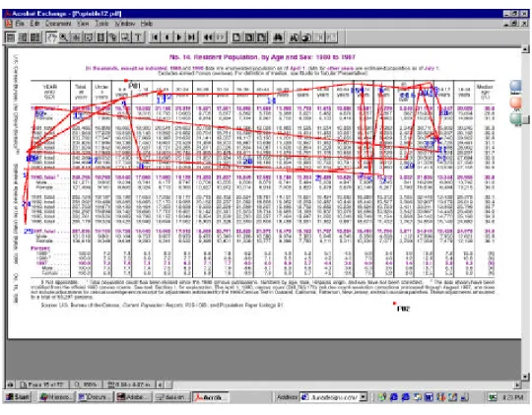The image size is (532, 415).
Task: Set view to Fit Width
Action: pos(261,37)
